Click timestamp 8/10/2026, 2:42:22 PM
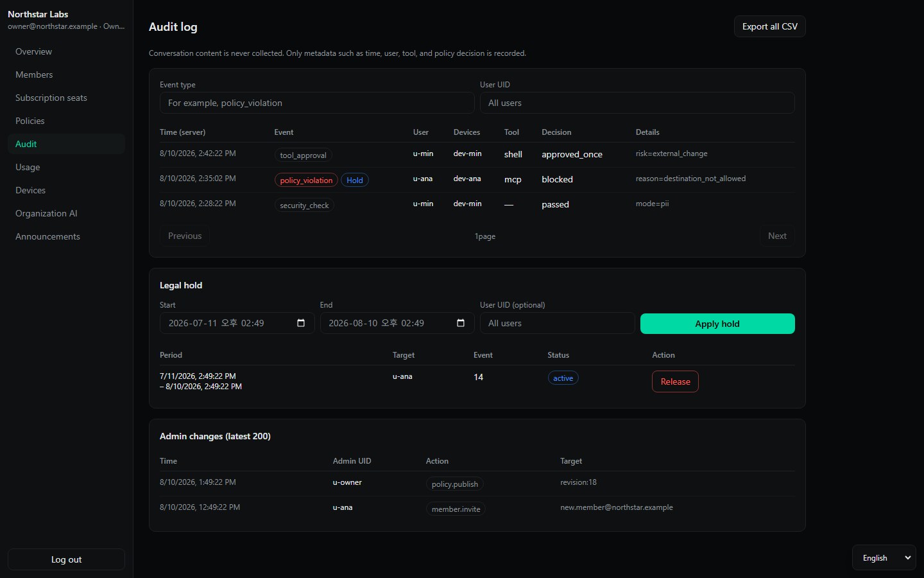 click(x=198, y=153)
